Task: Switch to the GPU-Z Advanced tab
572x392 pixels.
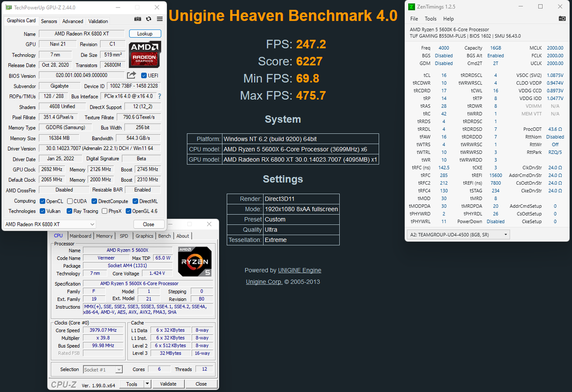Action: point(73,21)
